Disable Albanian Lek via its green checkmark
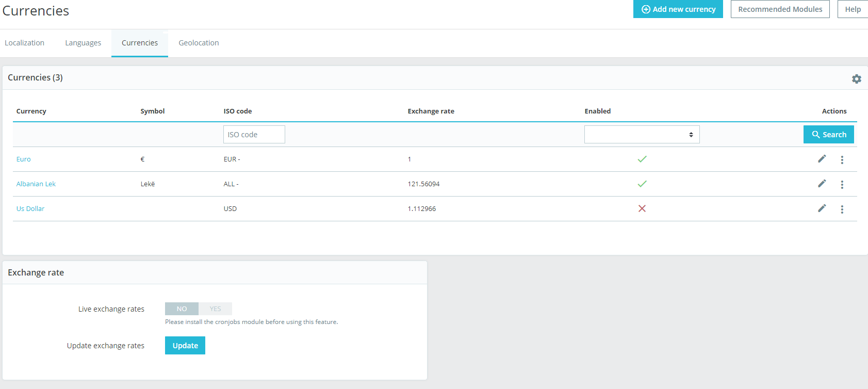868x389 pixels. point(642,184)
